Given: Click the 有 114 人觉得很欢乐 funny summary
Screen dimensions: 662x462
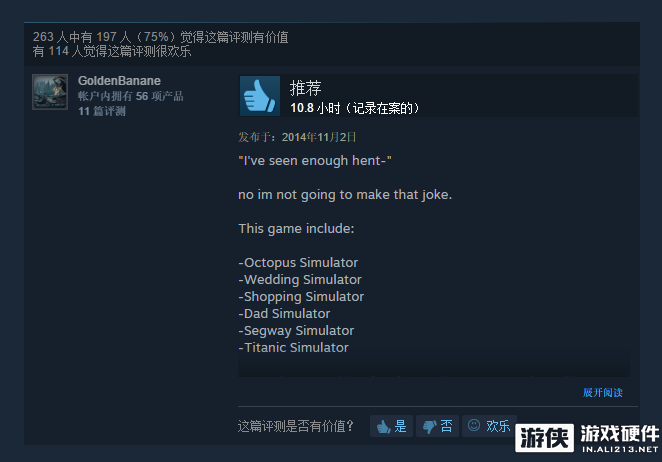Looking at the screenshot, I should (112, 51).
